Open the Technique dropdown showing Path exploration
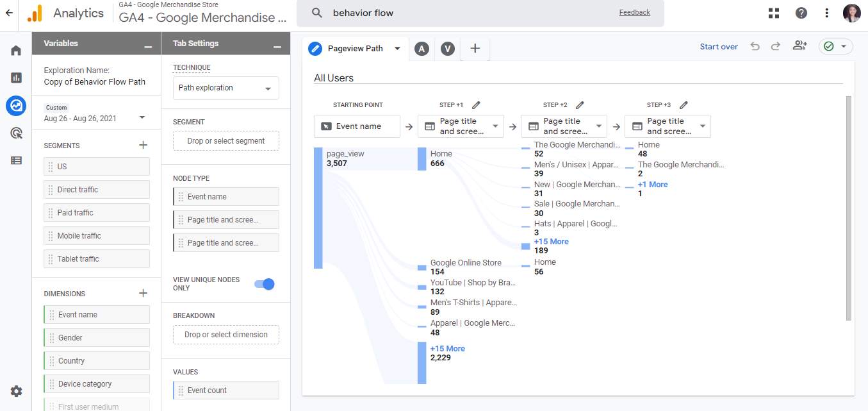The width and height of the screenshot is (868, 411). (x=225, y=88)
